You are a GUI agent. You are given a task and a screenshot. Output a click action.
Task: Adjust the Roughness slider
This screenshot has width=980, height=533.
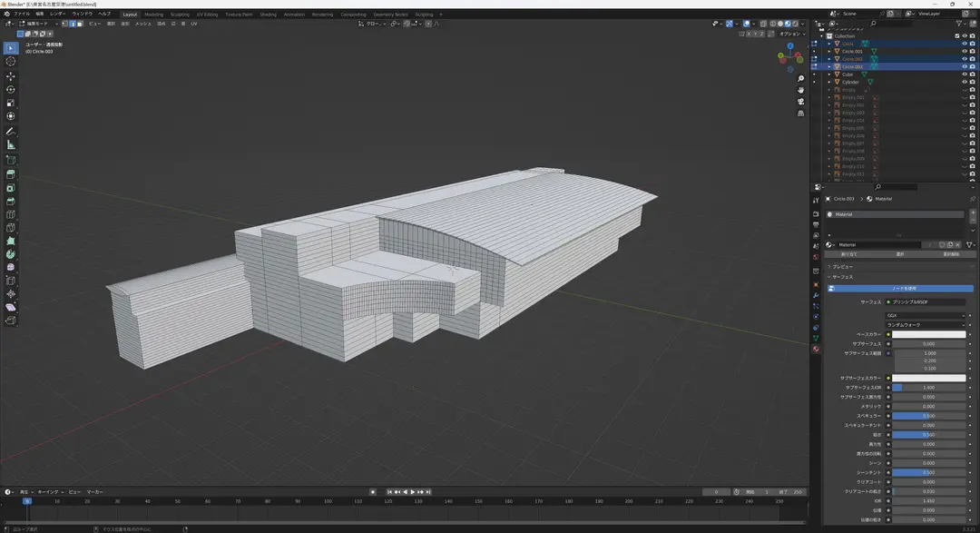[x=929, y=435]
